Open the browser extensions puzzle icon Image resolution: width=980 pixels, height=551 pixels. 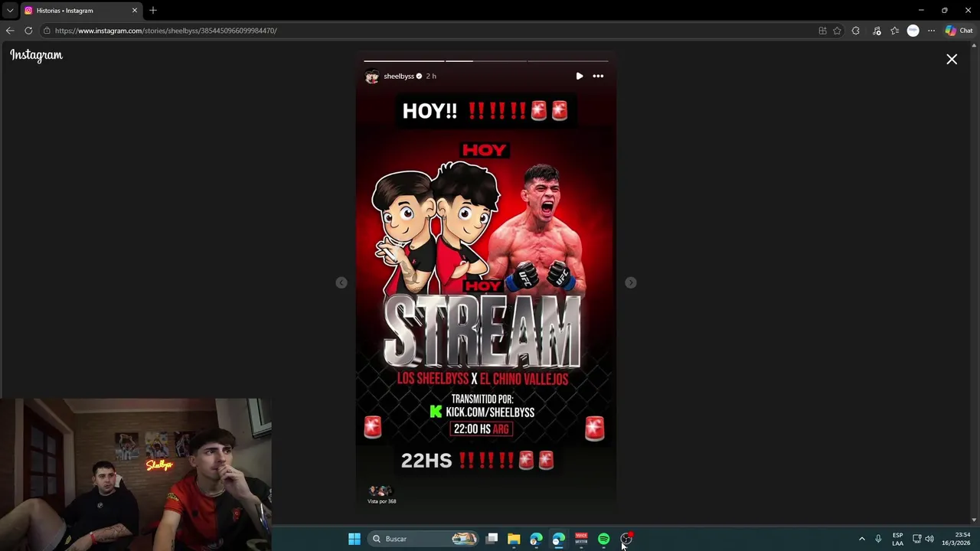point(855,31)
